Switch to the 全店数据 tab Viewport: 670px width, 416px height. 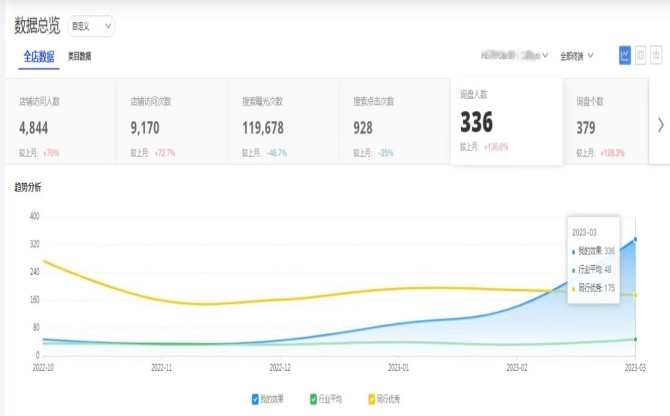(x=39, y=57)
